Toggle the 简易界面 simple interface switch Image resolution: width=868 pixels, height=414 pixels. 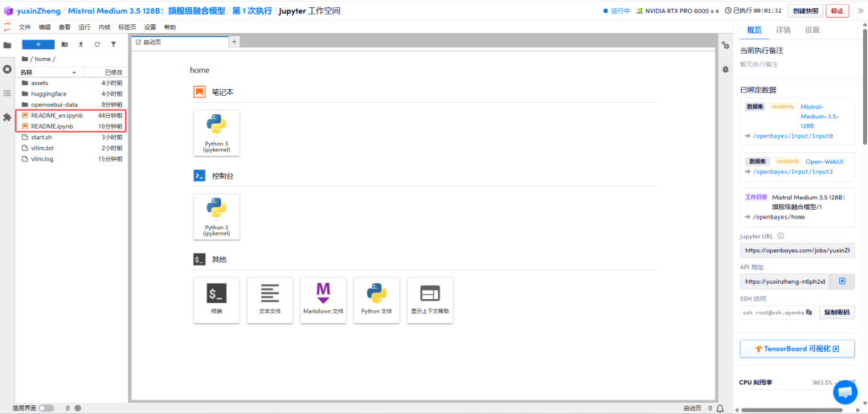click(47, 408)
